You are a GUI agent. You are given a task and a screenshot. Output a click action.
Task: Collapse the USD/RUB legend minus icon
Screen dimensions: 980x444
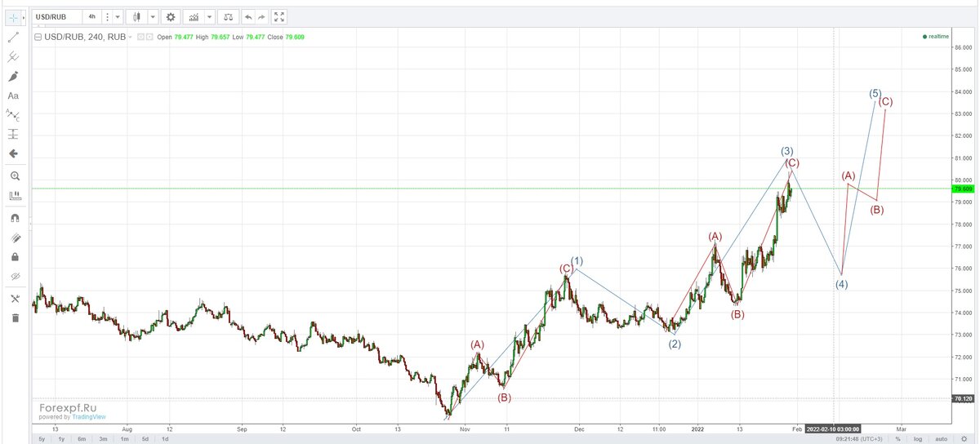click(x=38, y=37)
